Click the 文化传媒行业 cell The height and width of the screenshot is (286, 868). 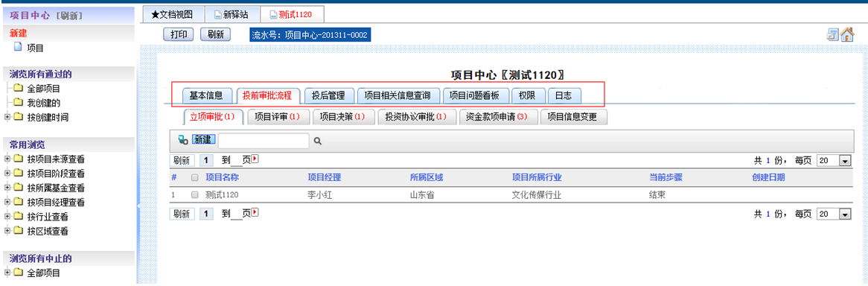(x=537, y=195)
